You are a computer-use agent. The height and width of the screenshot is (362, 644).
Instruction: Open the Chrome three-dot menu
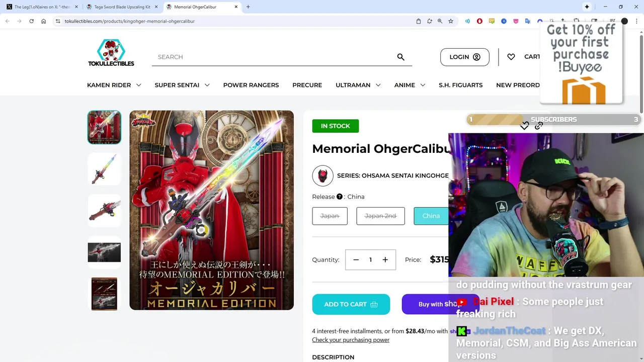click(x=636, y=21)
